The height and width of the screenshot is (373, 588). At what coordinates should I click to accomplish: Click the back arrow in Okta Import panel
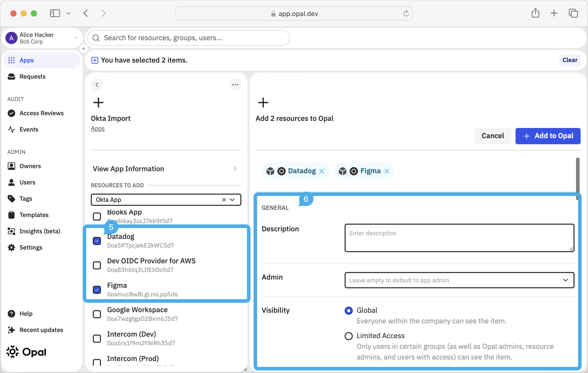97,85
